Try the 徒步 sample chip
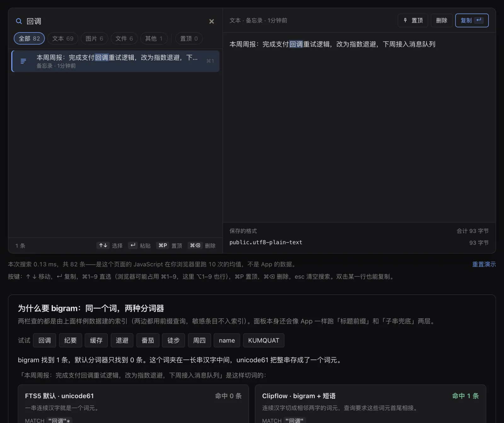Image resolution: width=504 pixels, height=423 pixels. [x=174, y=340]
